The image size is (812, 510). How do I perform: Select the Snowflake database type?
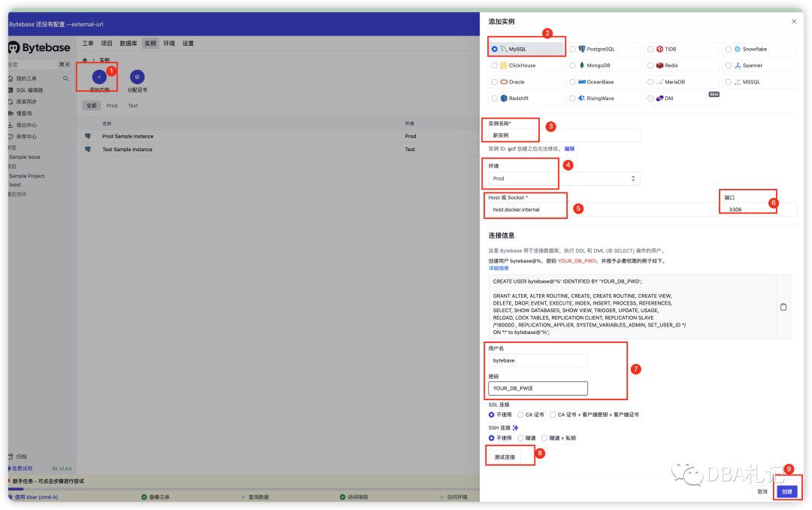point(759,49)
